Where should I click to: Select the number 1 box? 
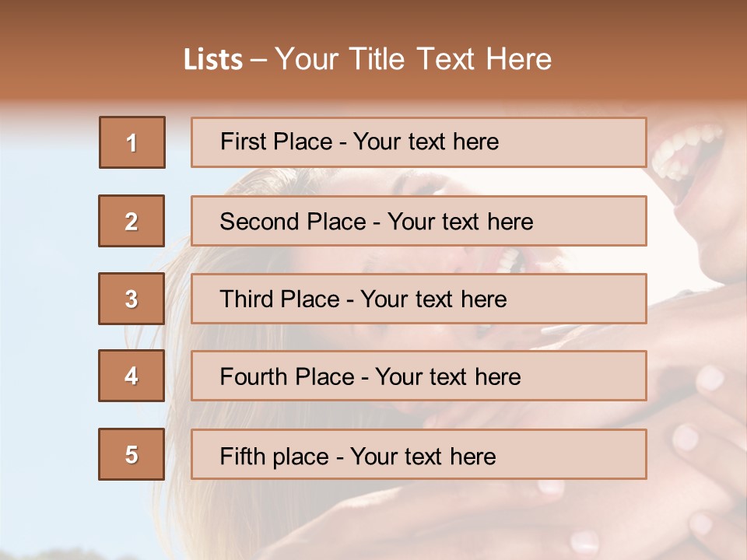point(132,142)
